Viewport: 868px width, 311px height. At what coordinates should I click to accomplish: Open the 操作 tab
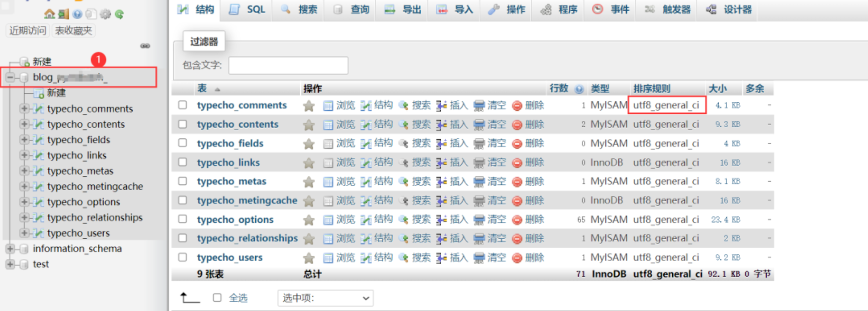[506, 10]
